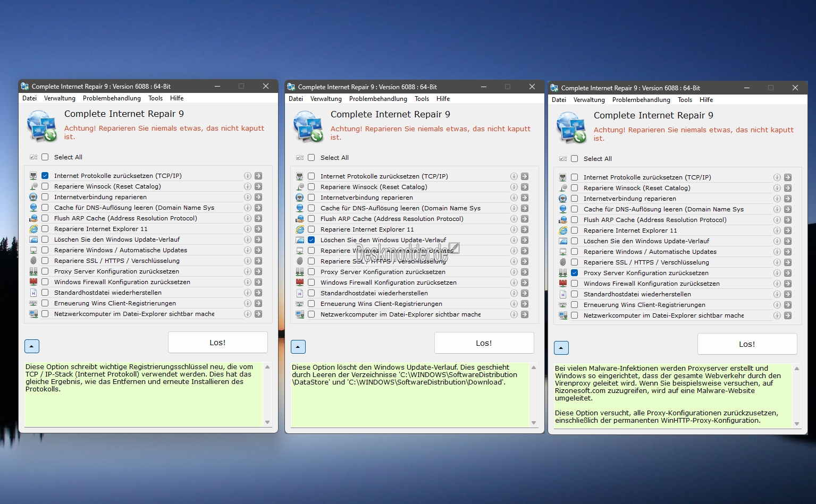This screenshot has width=816, height=504.
Task: Info icon for Proxy Server Konfiguration, left window
Action: (x=248, y=271)
